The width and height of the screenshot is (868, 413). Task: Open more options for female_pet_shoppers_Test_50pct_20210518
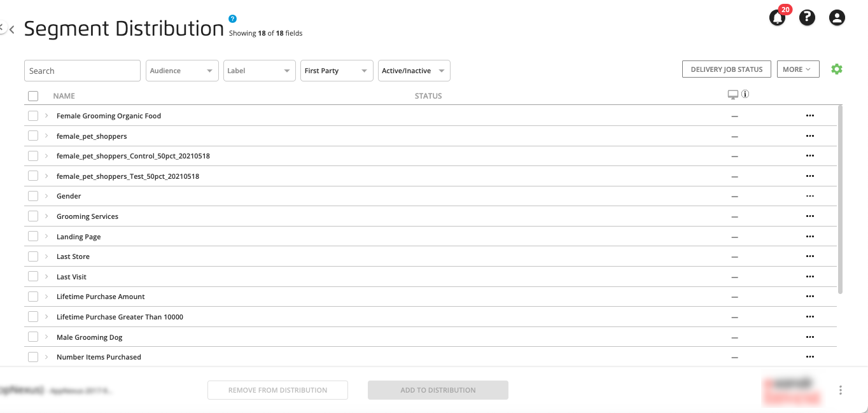810,176
